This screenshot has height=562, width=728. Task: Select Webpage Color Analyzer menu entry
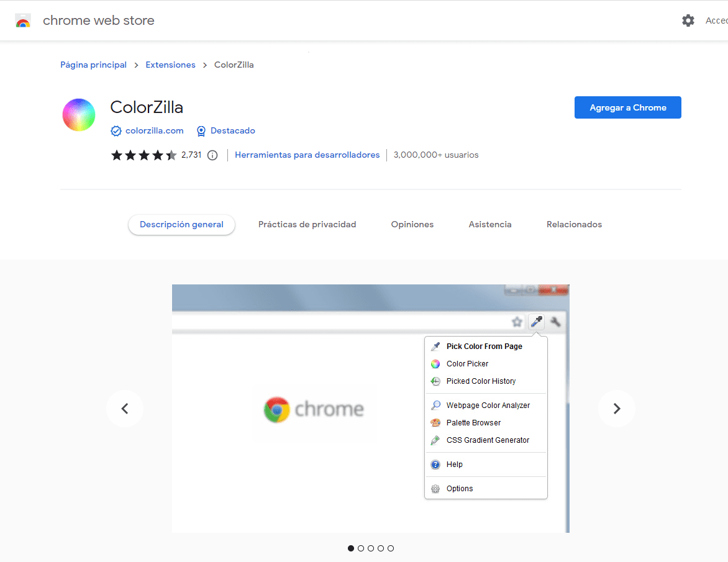[x=486, y=405]
